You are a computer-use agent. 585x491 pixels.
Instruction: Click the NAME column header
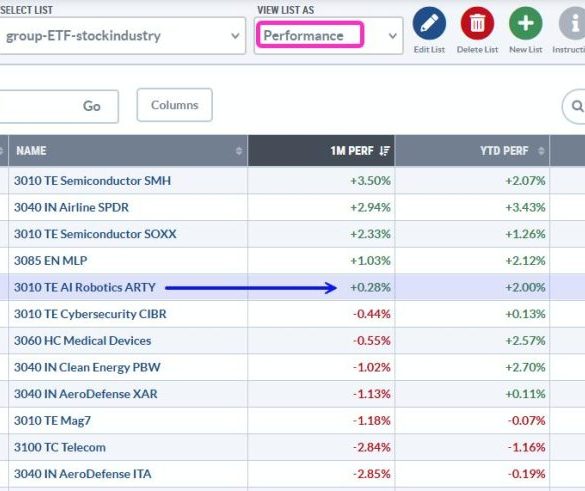(x=128, y=151)
